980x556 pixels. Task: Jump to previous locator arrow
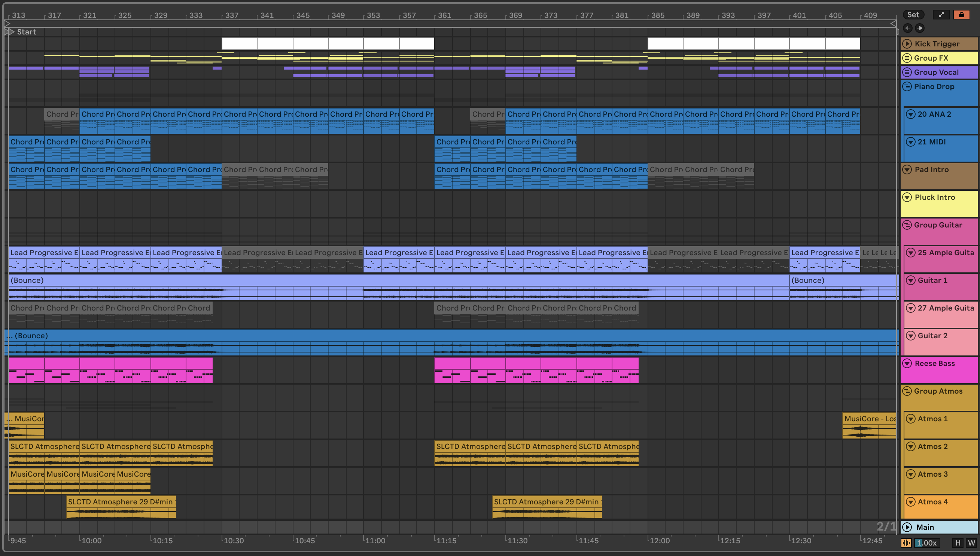908,28
